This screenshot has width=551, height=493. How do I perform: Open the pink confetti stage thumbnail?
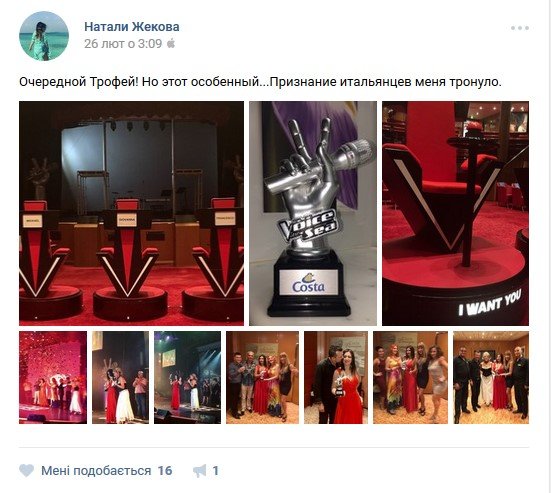53,377
